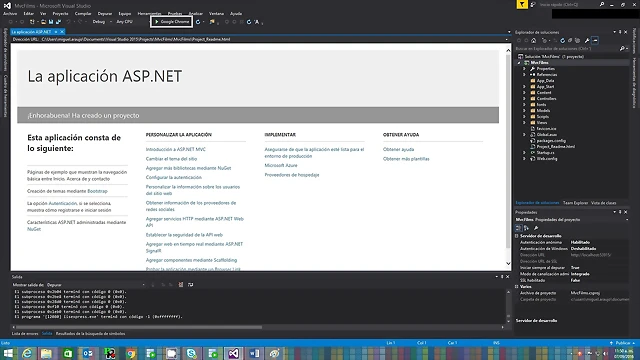Open the Depurar menu
Viewport: 640px width, 360px height.
pyautogui.click(x=105, y=13)
